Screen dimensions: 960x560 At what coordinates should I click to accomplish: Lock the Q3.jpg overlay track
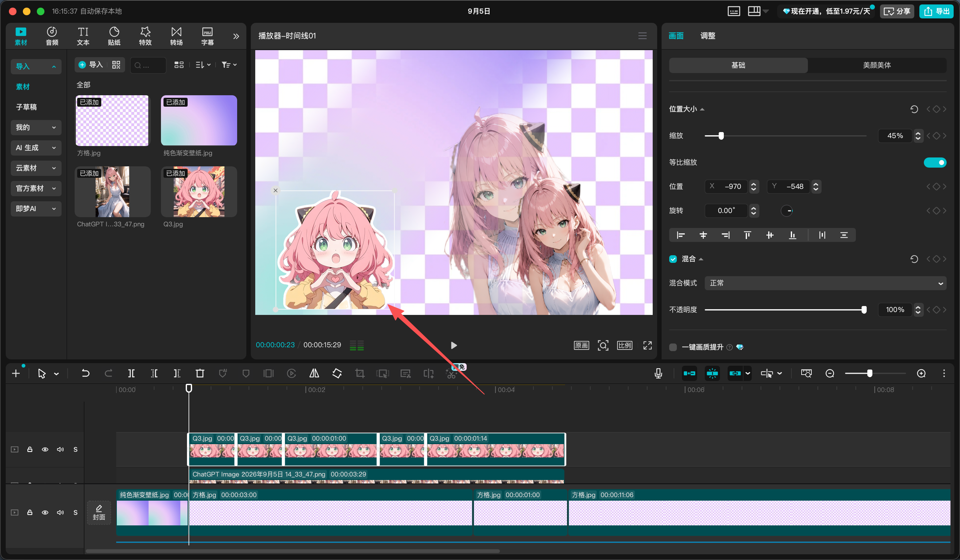click(30, 450)
